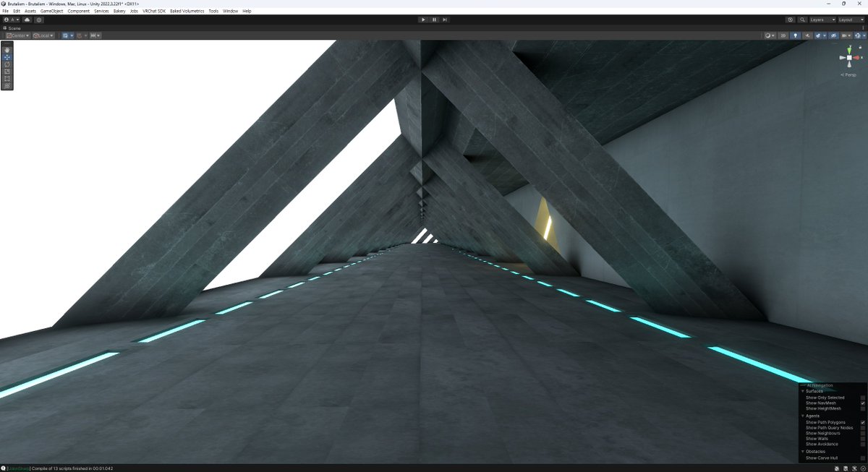Click the Persp projection label
The height and width of the screenshot is (472, 868).
pyautogui.click(x=849, y=74)
